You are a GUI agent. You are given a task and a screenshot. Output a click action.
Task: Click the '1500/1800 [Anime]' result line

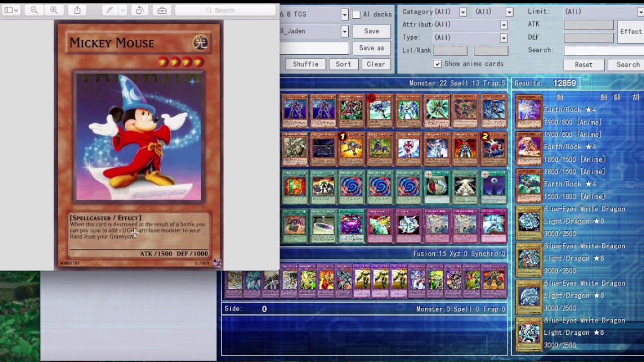pyautogui.click(x=575, y=197)
